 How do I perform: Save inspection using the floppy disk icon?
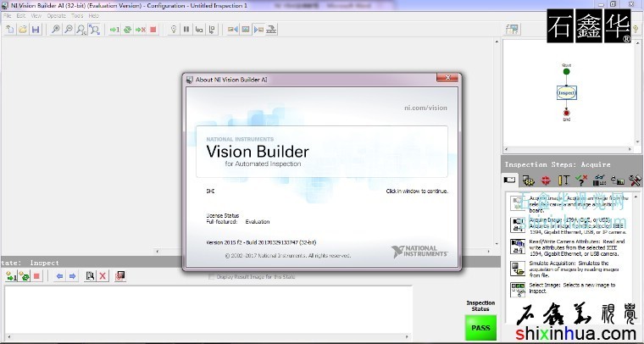pos(36,30)
